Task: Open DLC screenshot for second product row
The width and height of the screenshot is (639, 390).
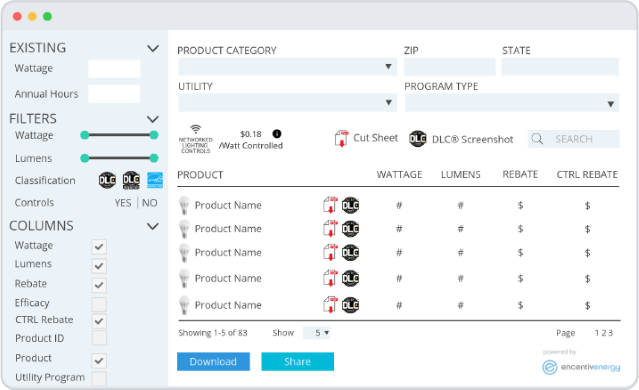Action: tap(350, 229)
